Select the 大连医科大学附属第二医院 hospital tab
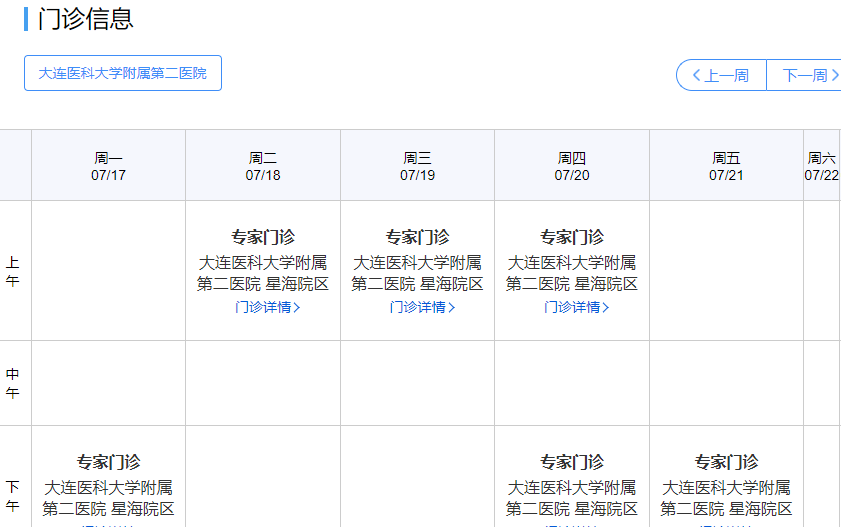 click(x=123, y=73)
